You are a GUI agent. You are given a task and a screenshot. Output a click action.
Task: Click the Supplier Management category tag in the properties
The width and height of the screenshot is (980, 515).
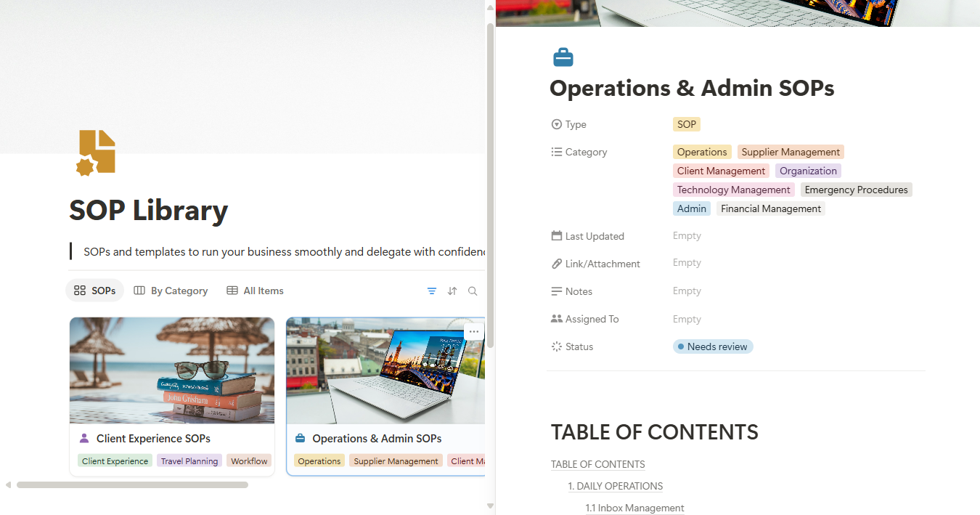click(x=790, y=153)
